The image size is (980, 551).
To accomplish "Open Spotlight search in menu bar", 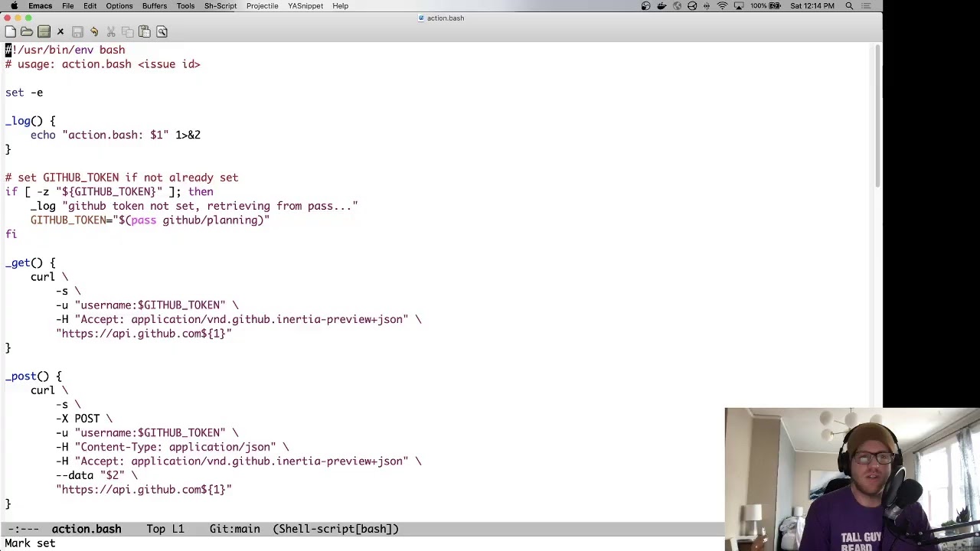I will pyautogui.click(x=849, y=6).
